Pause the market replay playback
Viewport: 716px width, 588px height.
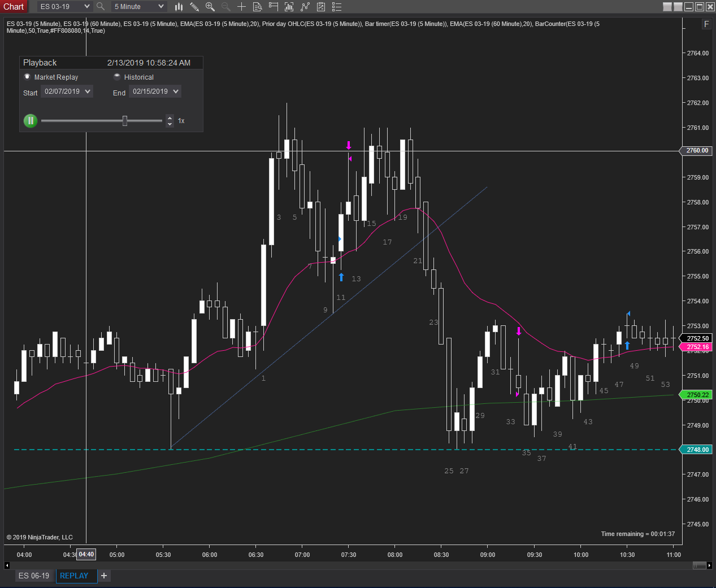(31, 120)
